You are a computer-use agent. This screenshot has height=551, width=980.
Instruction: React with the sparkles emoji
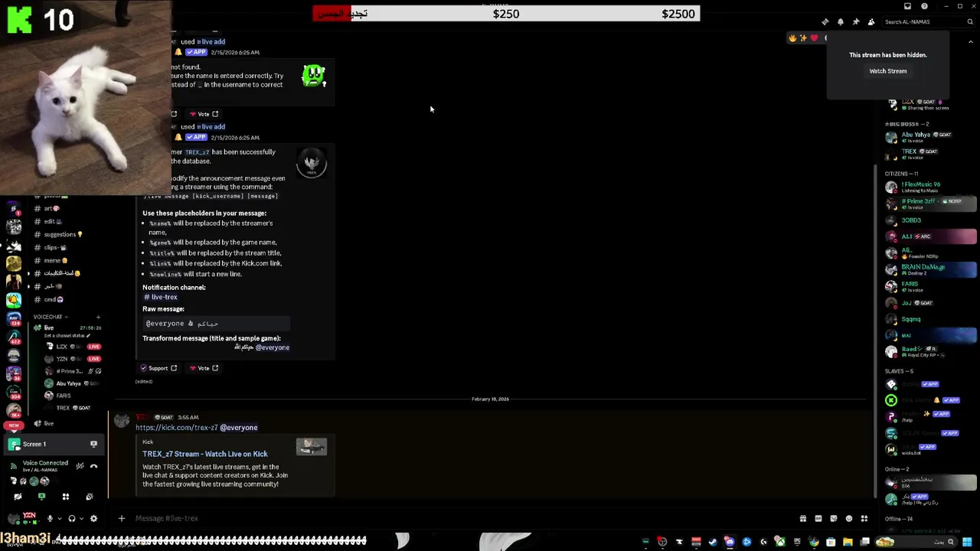click(x=803, y=37)
